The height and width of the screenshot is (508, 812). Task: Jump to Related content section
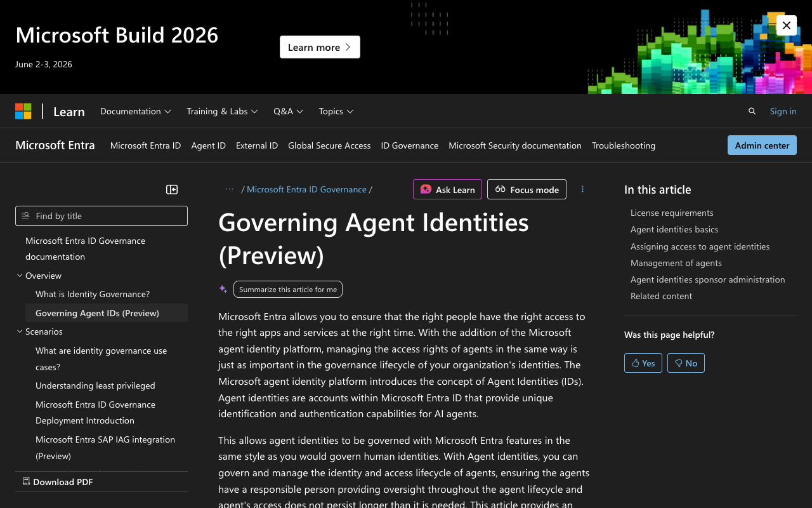tap(661, 296)
